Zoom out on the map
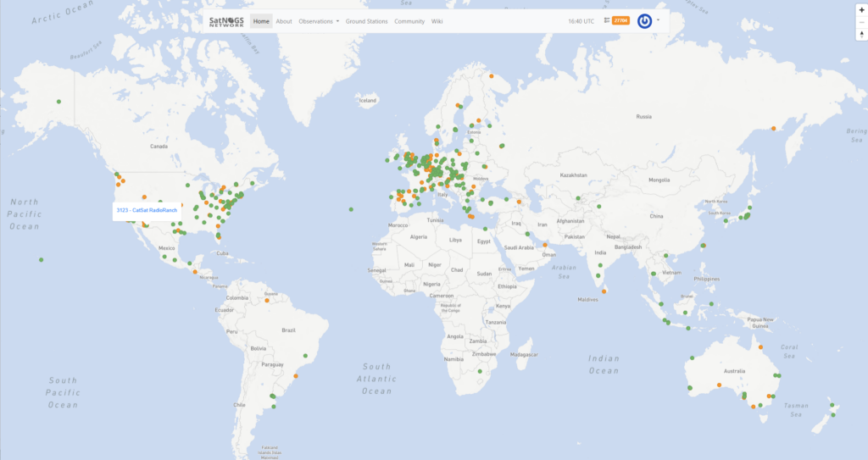868x460 pixels. coord(861,22)
